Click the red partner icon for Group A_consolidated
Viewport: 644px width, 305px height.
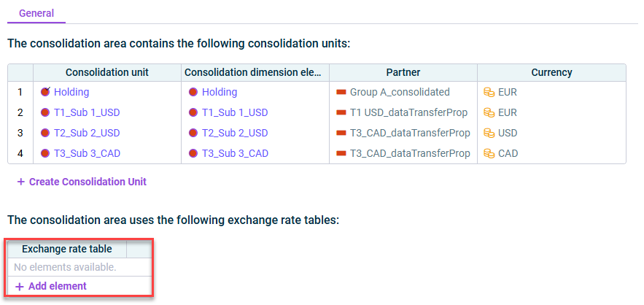pos(341,92)
